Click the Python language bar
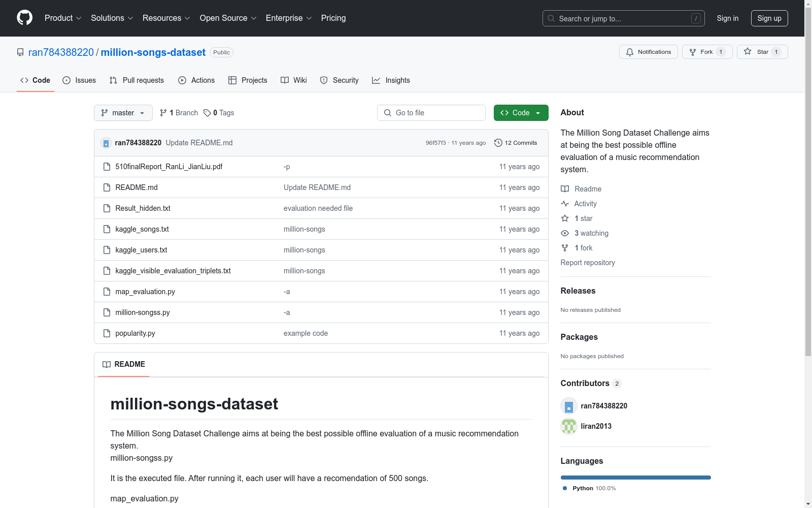Screen dimensions: 812x508 coord(636,478)
